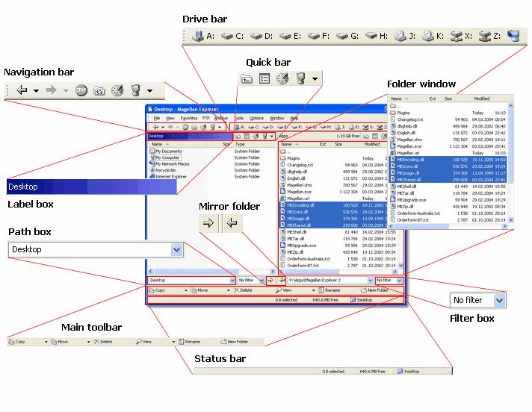Image resolution: width=532 pixels, height=412 pixels.
Task: Expand the enlarged Filter box dropdown
Action: [x=499, y=301]
